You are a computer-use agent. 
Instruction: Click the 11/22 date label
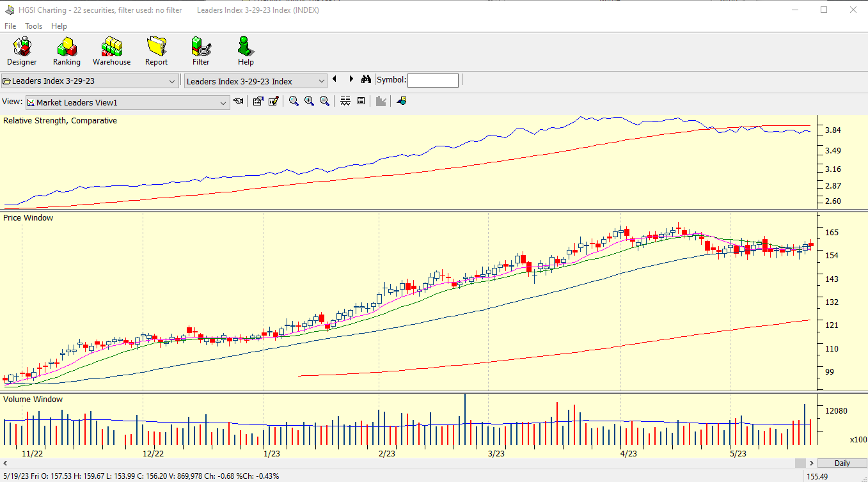(33, 453)
